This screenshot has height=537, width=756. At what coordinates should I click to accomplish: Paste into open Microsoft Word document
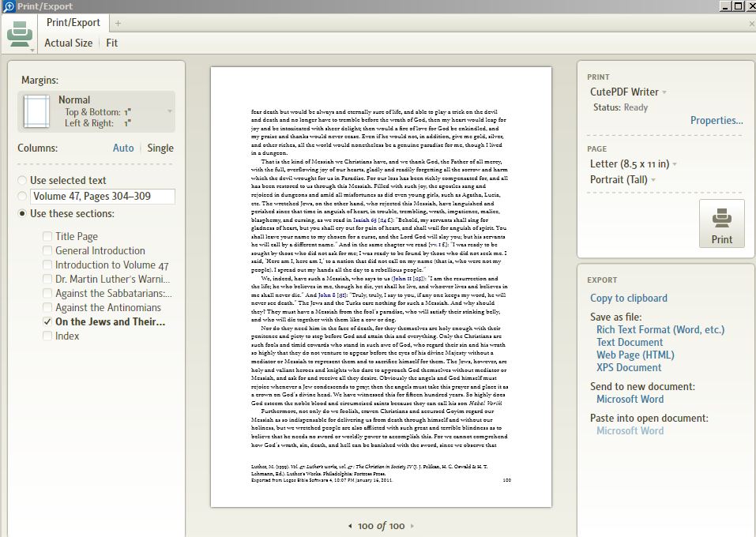[630, 431]
